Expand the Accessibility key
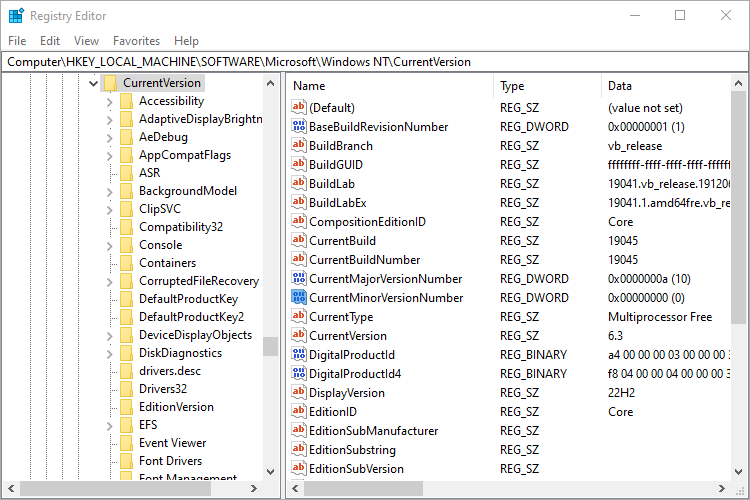The width and height of the screenshot is (750, 500). tap(110, 101)
